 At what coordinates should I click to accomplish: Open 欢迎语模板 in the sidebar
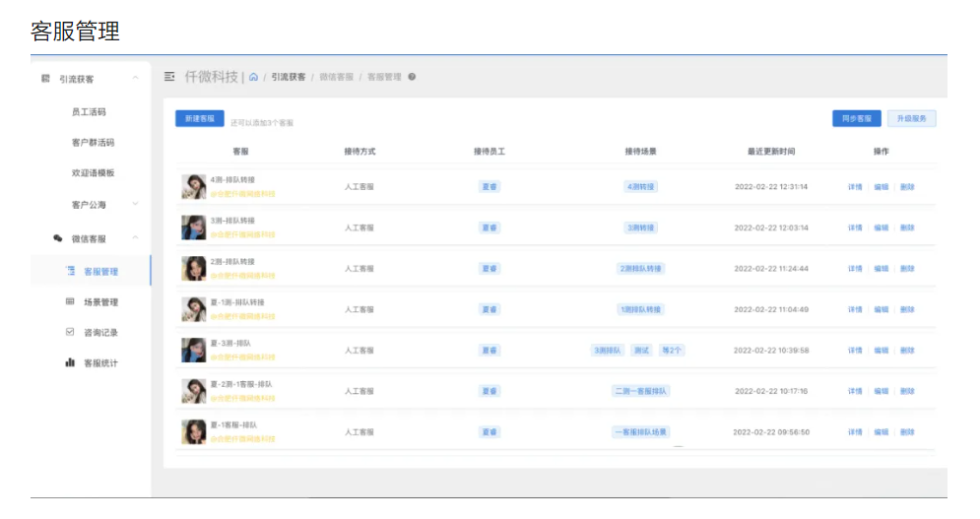(93, 173)
